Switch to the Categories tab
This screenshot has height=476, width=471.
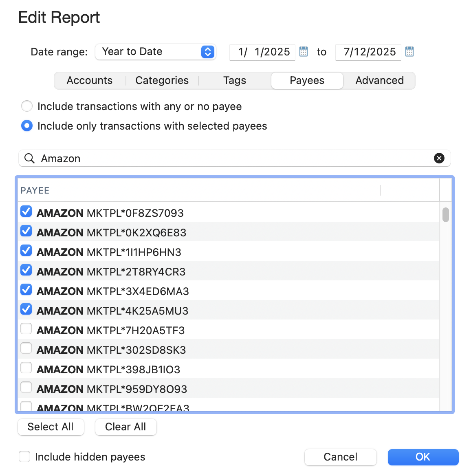(162, 81)
